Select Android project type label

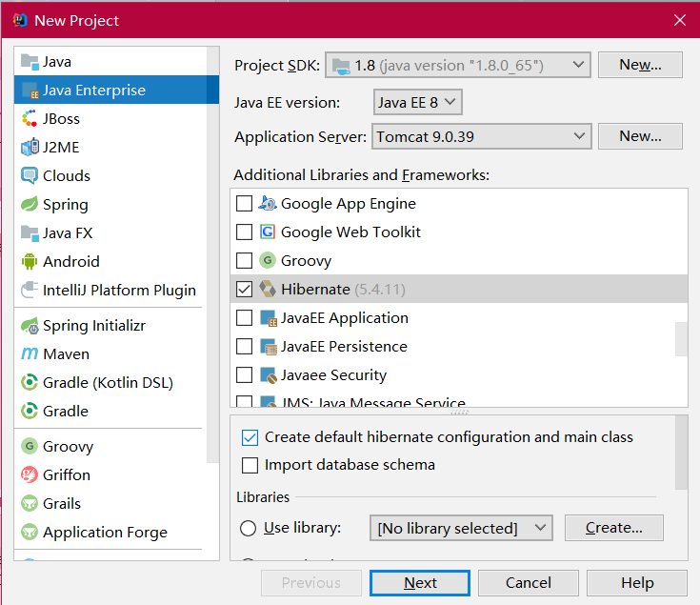pyautogui.click(x=71, y=262)
